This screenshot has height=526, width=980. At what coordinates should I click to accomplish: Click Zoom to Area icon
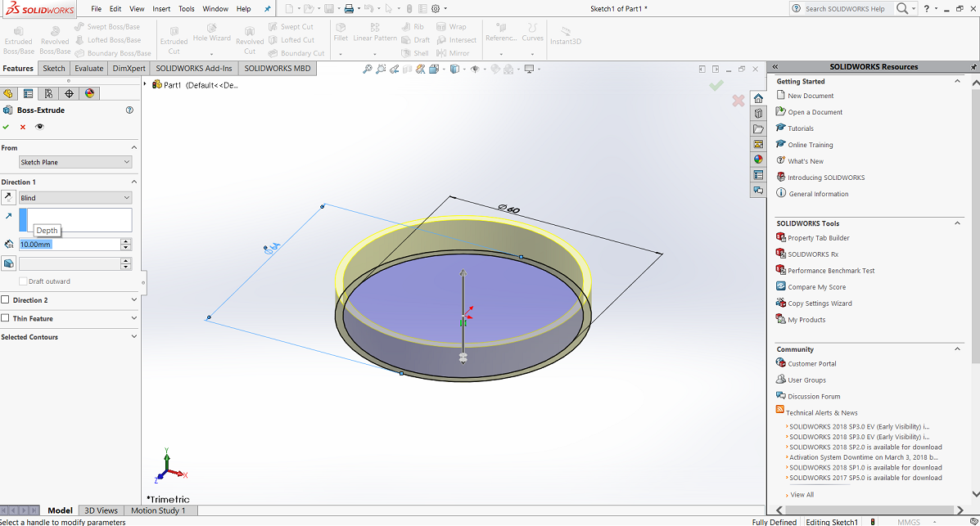point(381,70)
